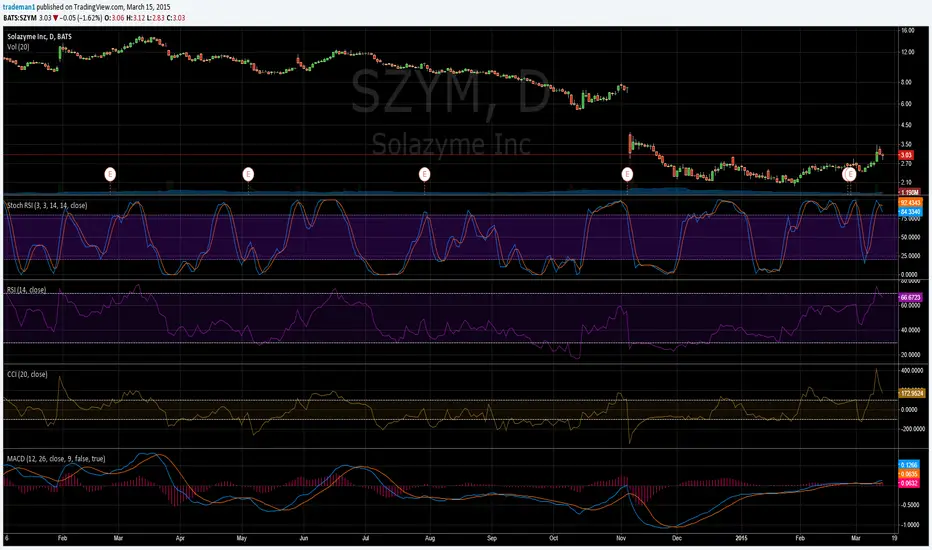Click the red 3.03 last price tag
This screenshot has height=550, width=932.
(906, 155)
